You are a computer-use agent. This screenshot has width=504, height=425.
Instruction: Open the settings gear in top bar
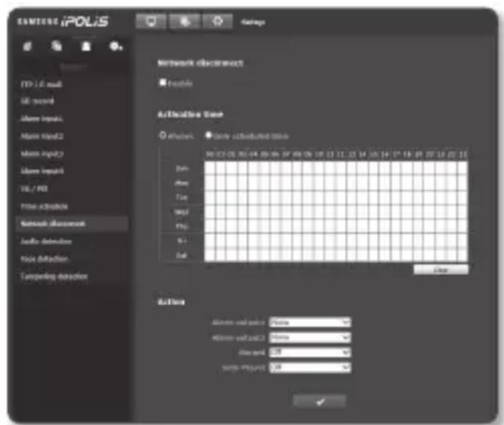pos(218,21)
